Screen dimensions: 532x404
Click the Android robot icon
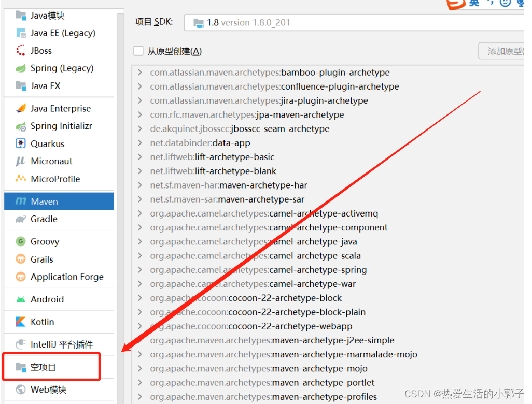coord(21,299)
